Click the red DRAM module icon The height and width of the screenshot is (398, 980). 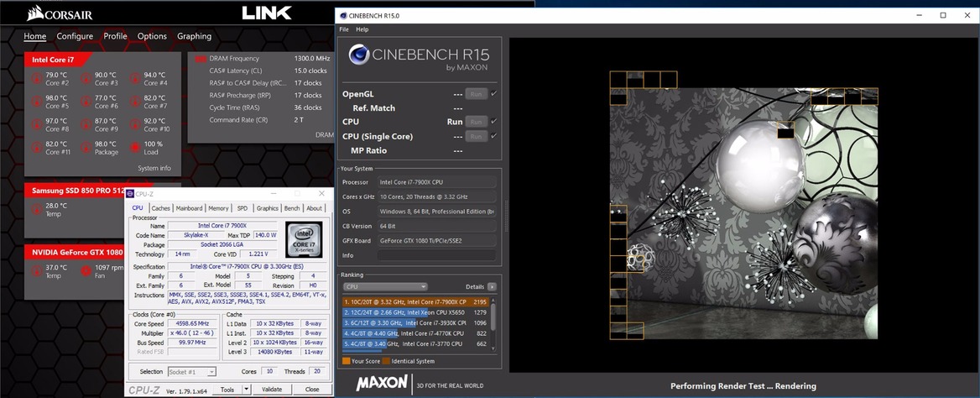[x=200, y=59]
